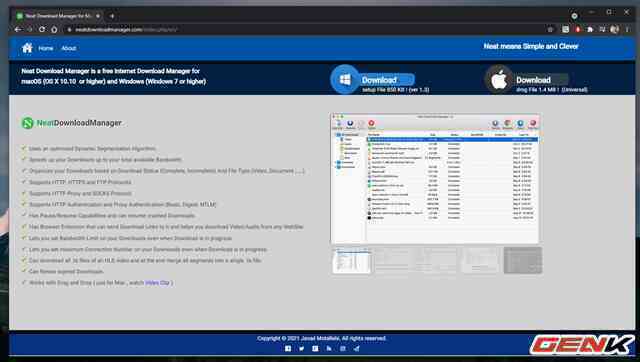Viewport: 640px width, 362px height.
Task: Click the 'Supports HTTP, HTTPS and FTP Protocols' line
Action: click(80, 182)
